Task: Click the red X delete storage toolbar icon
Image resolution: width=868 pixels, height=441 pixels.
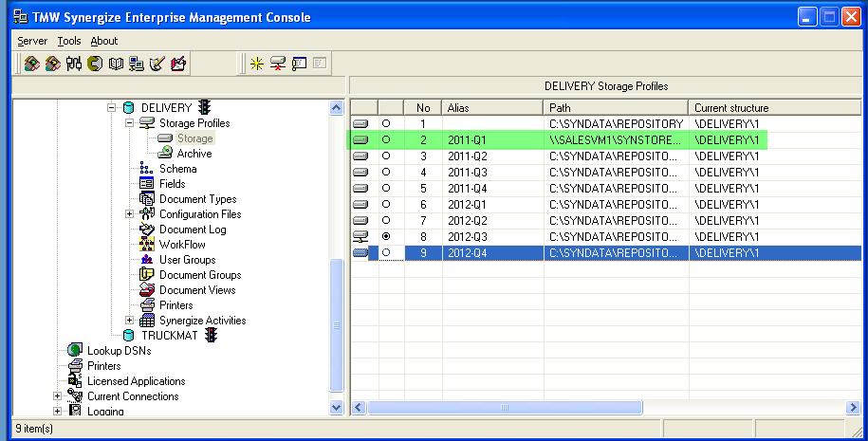Action: (x=277, y=64)
